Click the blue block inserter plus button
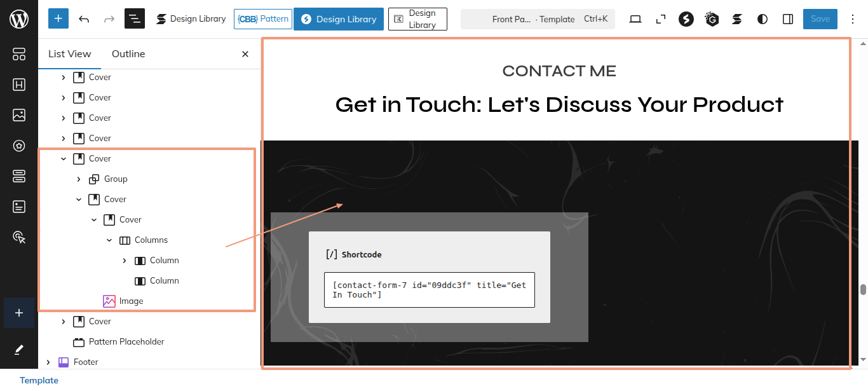868x391 pixels. pyautogui.click(x=58, y=19)
